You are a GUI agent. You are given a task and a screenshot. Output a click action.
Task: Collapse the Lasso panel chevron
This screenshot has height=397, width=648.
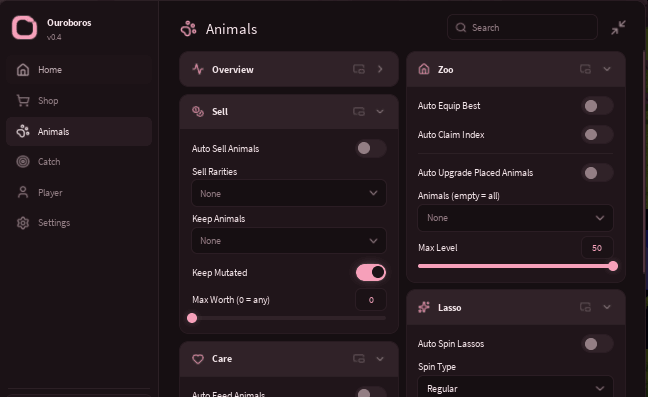click(x=607, y=307)
